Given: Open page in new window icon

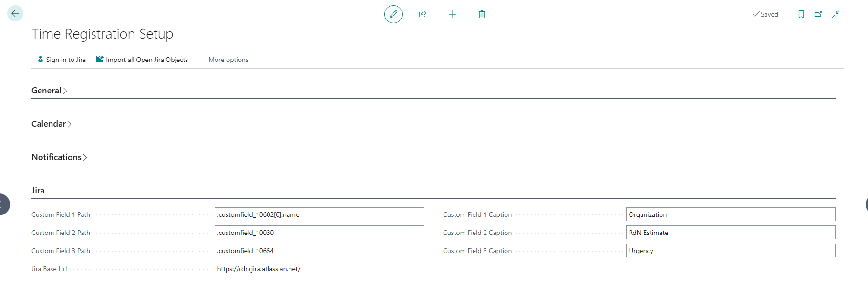Looking at the screenshot, I should (818, 14).
